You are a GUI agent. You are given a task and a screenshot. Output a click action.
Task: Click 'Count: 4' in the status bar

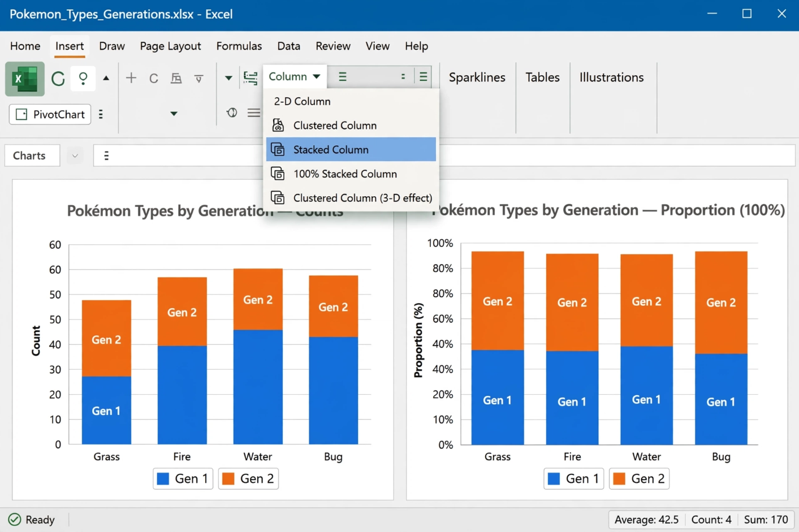pyautogui.click(x=711, y=520)
